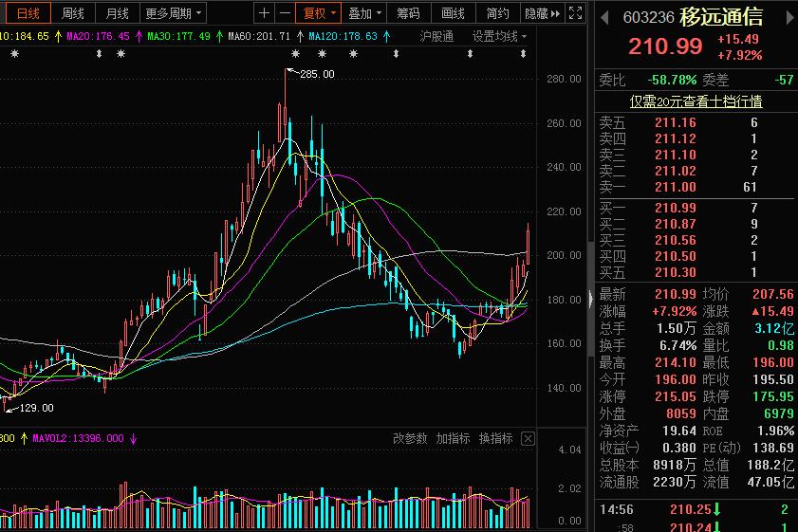Zoom out chart with minus button

[x=285, y=13]
